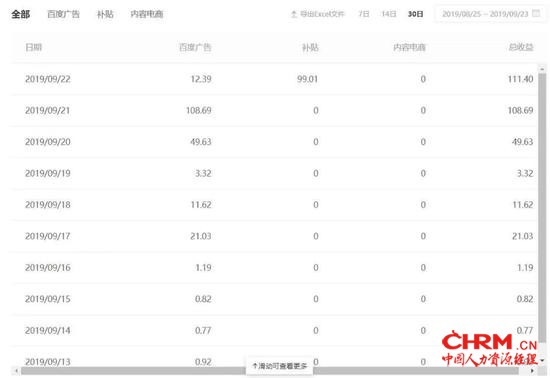This screenshot has width=550, height=378.
Task: Select the 14日 range
Action: tap(389, 14)
